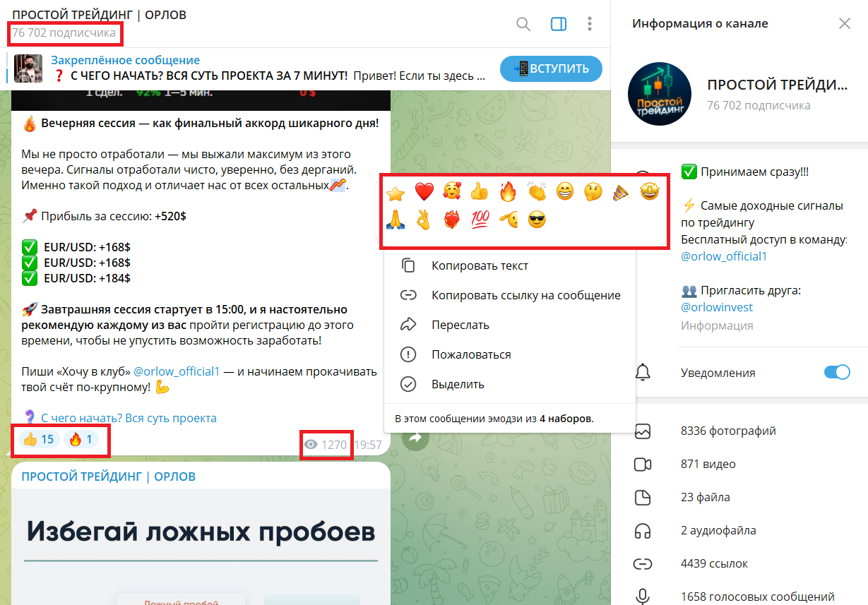Image resolution: width=868 pixels, height=605 pixels.
Task: Click the ВСТУПИТЬ button
Action: coord(551,68)
